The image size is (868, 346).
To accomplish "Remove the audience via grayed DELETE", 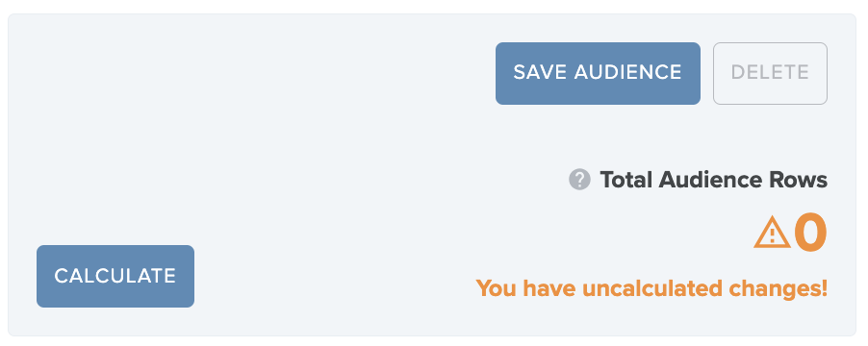I will 770,73.
